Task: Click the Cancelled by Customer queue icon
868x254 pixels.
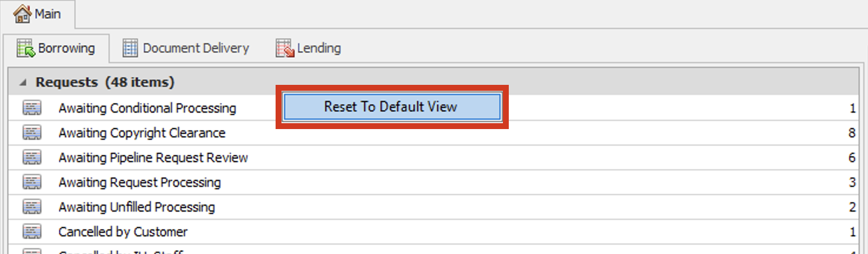Action: [32, 232]
